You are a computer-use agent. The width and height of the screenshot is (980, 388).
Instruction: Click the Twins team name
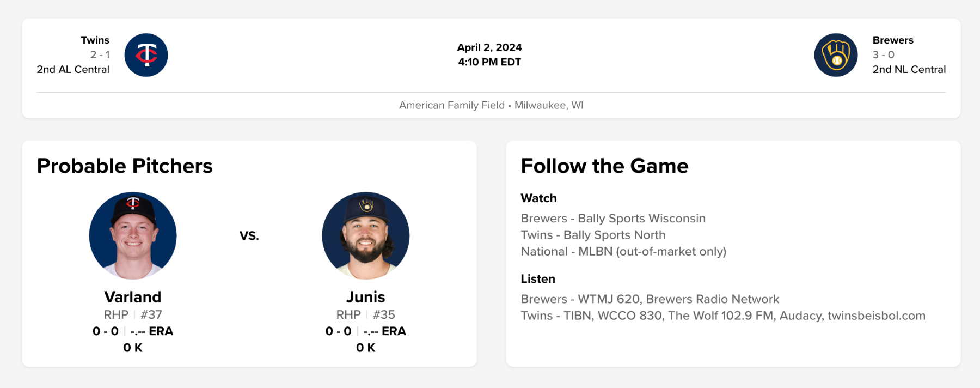point(95,40)
